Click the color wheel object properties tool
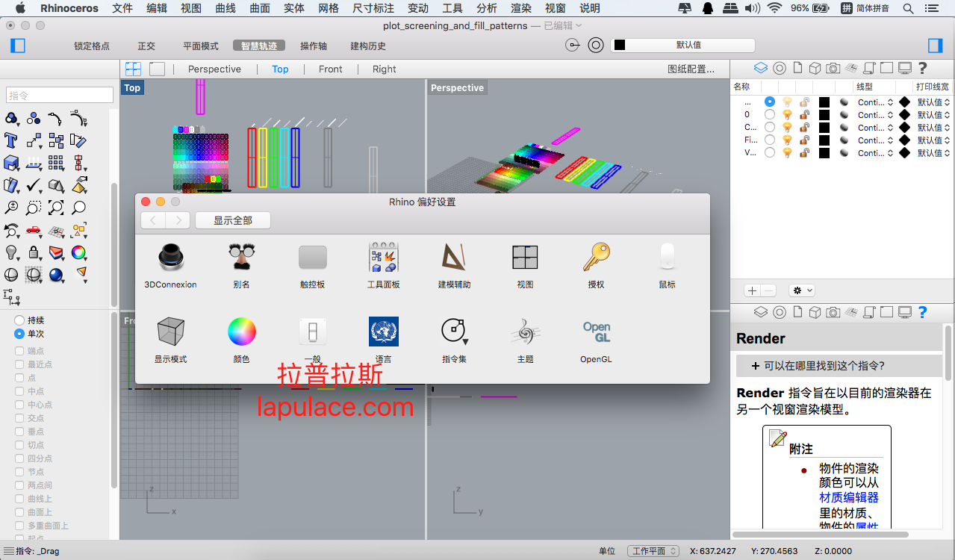Viewport: 955px width, 560px height. (x=78, y=252)
